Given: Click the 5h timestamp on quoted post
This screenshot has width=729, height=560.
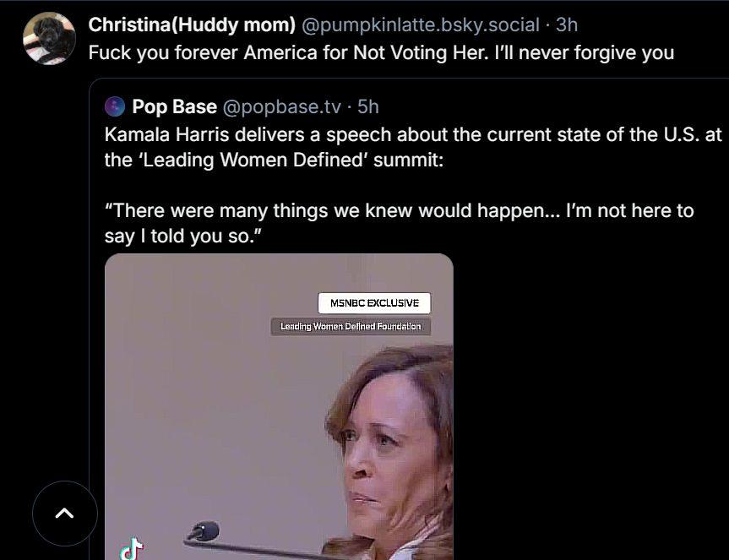Looking at the screenshot, I should pyautogui.click(x=367, y=107).
